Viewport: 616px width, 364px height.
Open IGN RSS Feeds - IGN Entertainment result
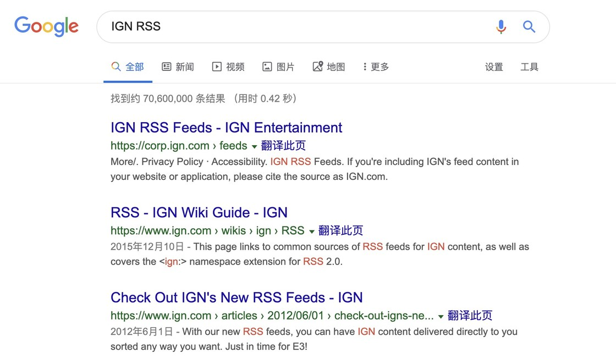pos(226,128)
